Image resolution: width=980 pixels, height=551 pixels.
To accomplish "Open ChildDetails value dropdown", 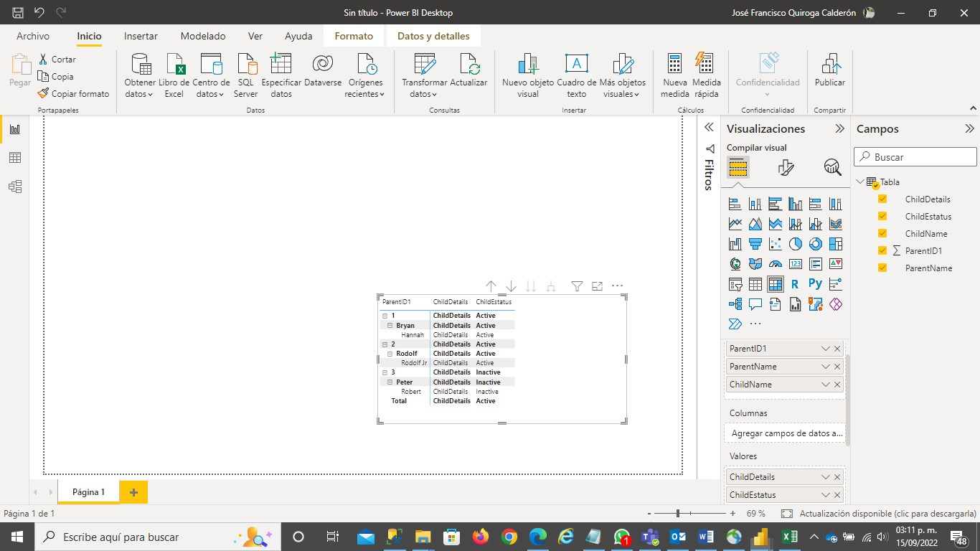I will click(825, 477).
